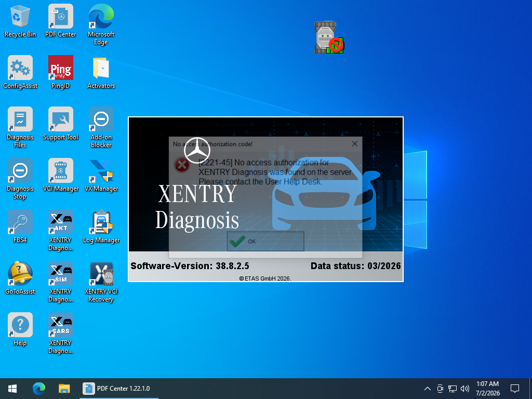Open the volume control tray icon

[x=465, y=389]
